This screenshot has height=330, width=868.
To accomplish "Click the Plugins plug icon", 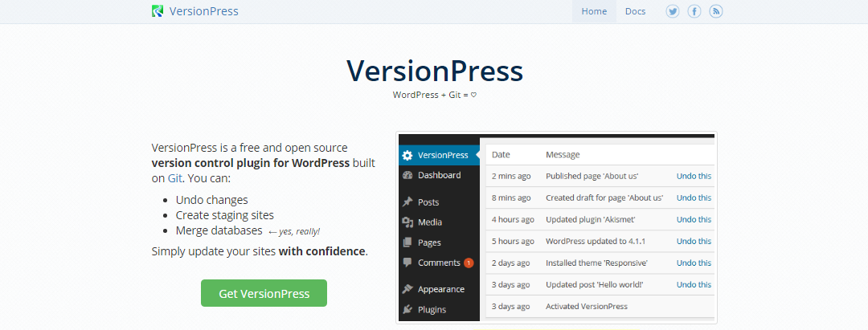I will click(407, 309).
